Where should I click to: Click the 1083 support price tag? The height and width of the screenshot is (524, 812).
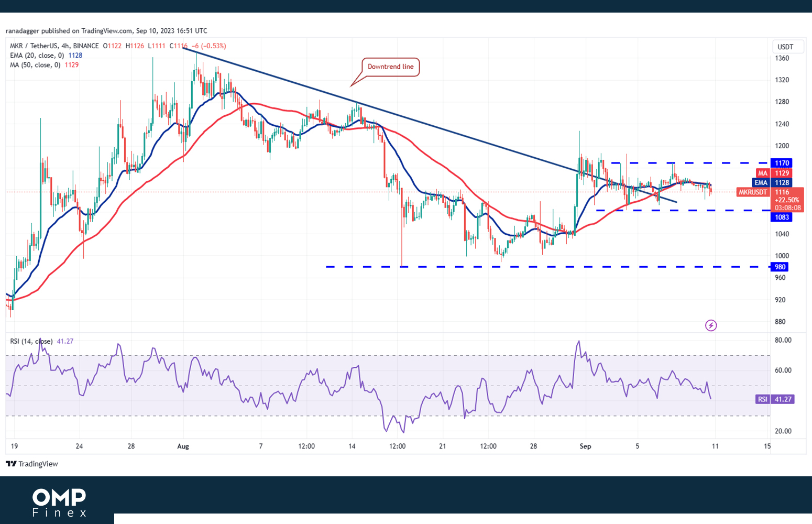tap(781, 217)
